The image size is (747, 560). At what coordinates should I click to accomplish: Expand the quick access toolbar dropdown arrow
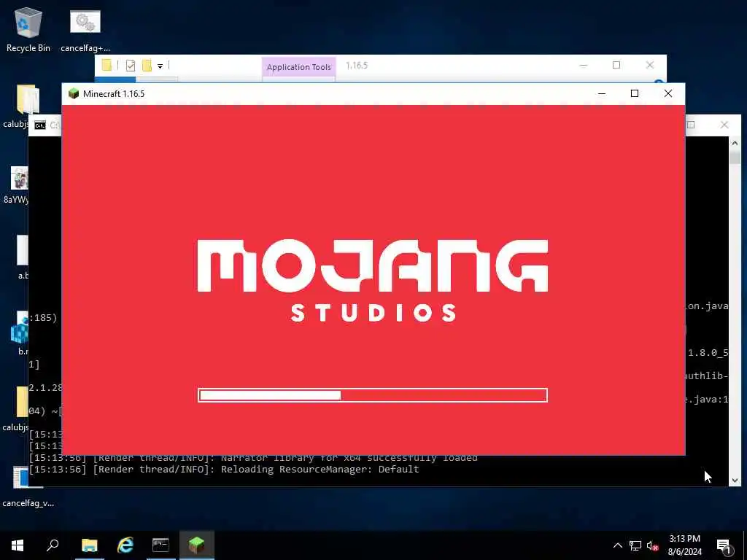point(160,66)
